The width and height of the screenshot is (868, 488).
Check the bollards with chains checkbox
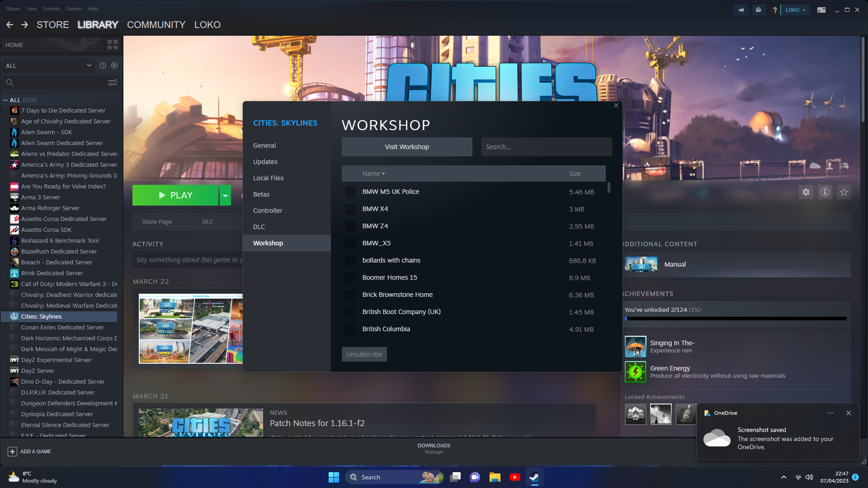click(350, 261)
